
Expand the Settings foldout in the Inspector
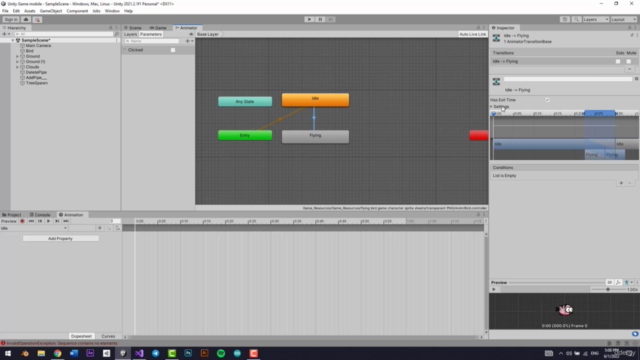pyautogui.click(x=491, y=107)
